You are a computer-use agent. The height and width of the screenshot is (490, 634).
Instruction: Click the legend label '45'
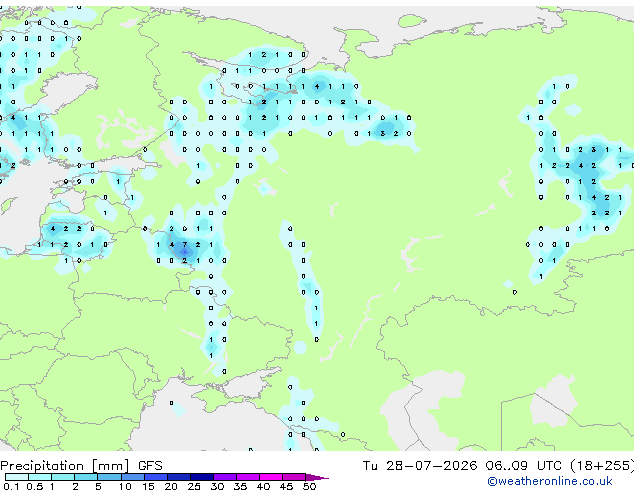[286, 486]
